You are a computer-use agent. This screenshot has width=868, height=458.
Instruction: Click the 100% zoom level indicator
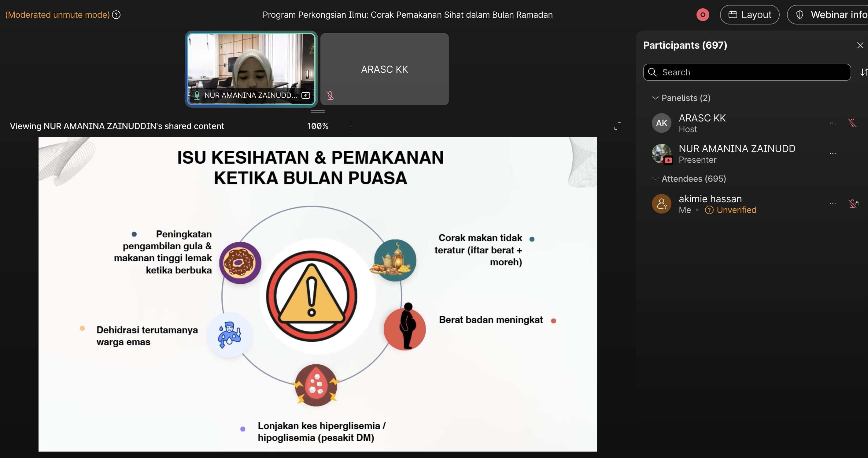point(317,126)
